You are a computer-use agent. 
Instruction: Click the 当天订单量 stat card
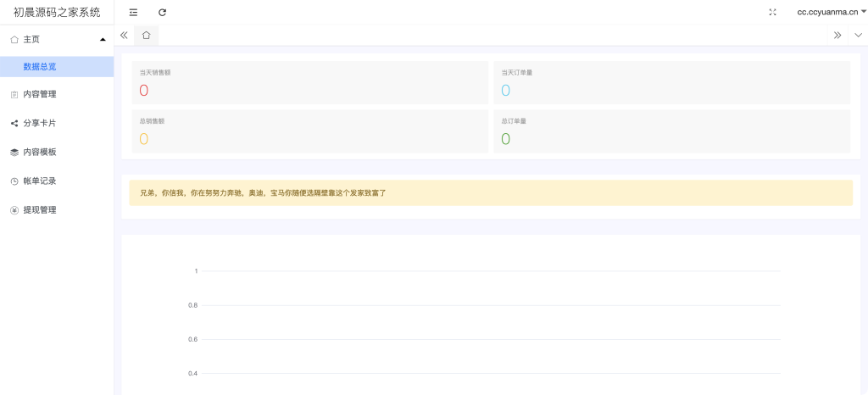(671, 83)
